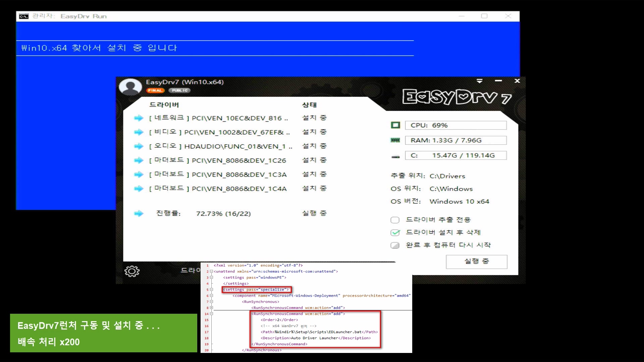The width and height of the screenshot is (644, 362).
Task: Toggle delete drivers after install checkbox
Action: pos(395,233)
